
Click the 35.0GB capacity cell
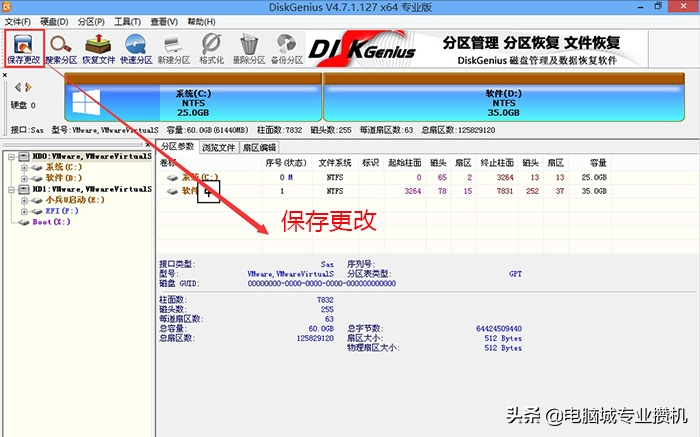[x=594, y=191]
